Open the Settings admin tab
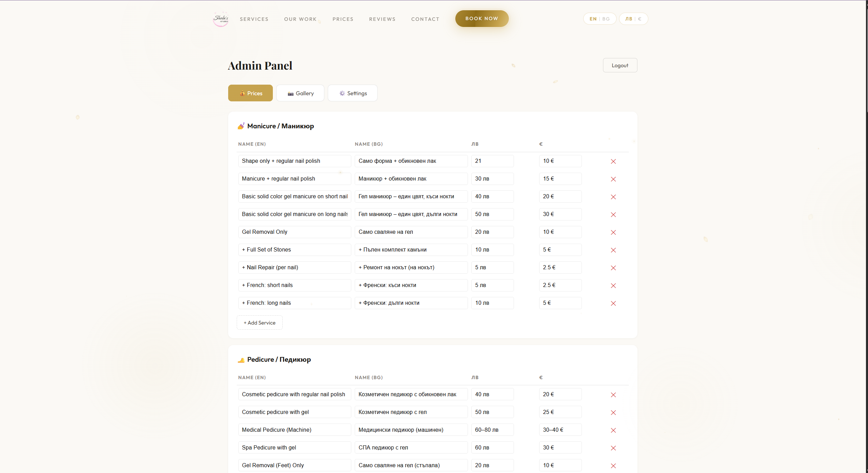 (x=352, y=93)
